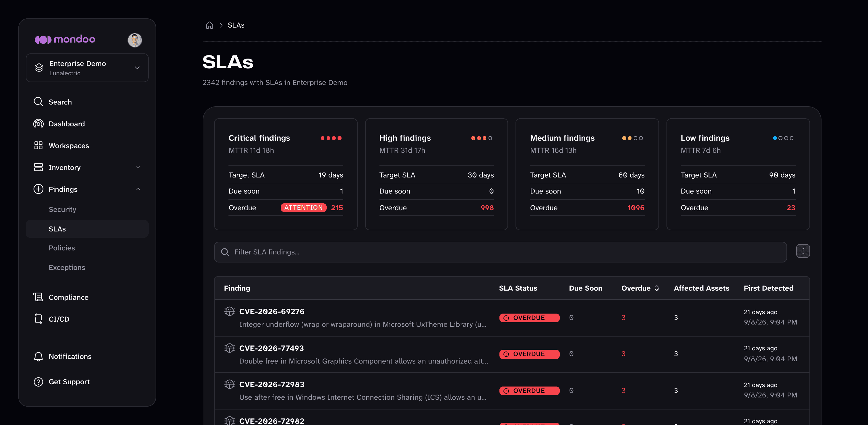Open finding CVE-2026-72983
The image size is (868, 425).
(272, 384)
